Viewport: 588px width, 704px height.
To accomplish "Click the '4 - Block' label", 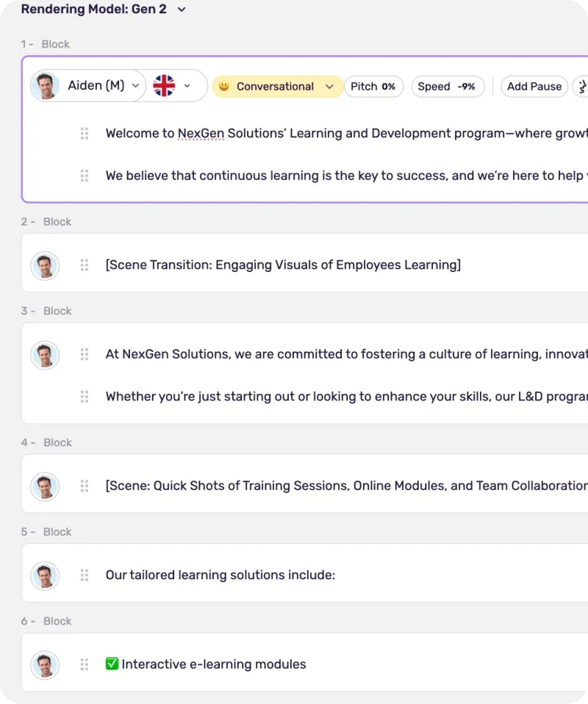I will pyautogui.click(x=46, y=442).
